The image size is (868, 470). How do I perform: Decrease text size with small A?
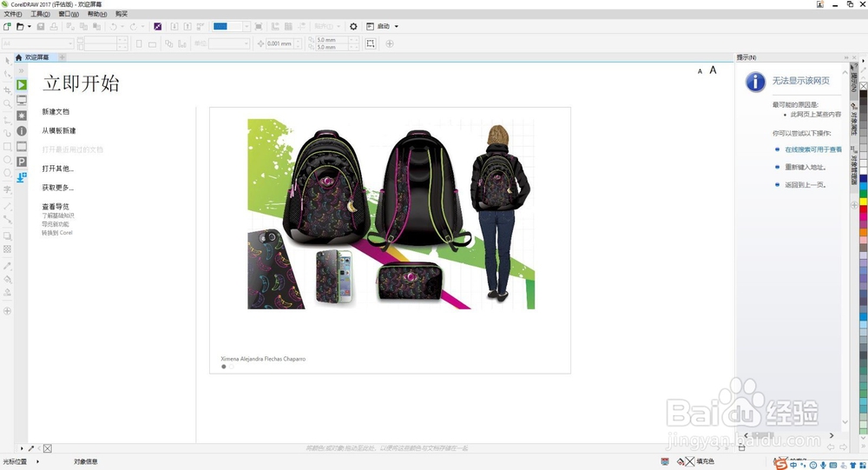[700, 71]
